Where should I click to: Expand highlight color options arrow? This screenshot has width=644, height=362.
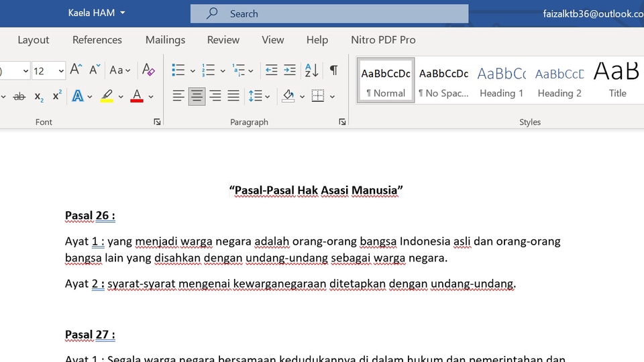click(121, 97)
